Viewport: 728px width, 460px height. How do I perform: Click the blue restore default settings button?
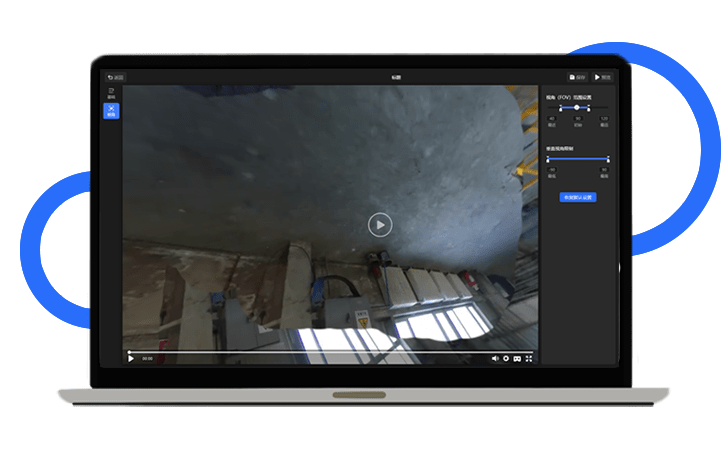(577, 197)
